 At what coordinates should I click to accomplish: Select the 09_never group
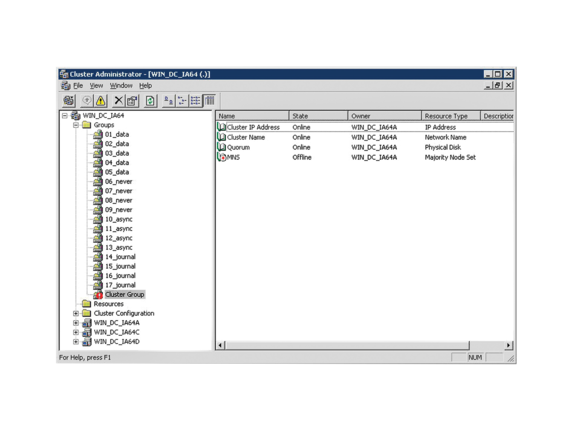pyautogui.click(x=118, y=210)
